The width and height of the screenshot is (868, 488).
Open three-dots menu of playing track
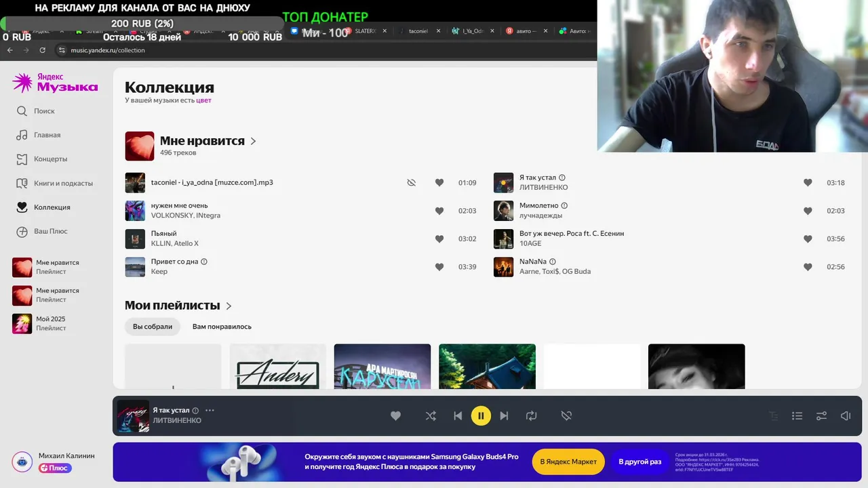tap(210, 411)
